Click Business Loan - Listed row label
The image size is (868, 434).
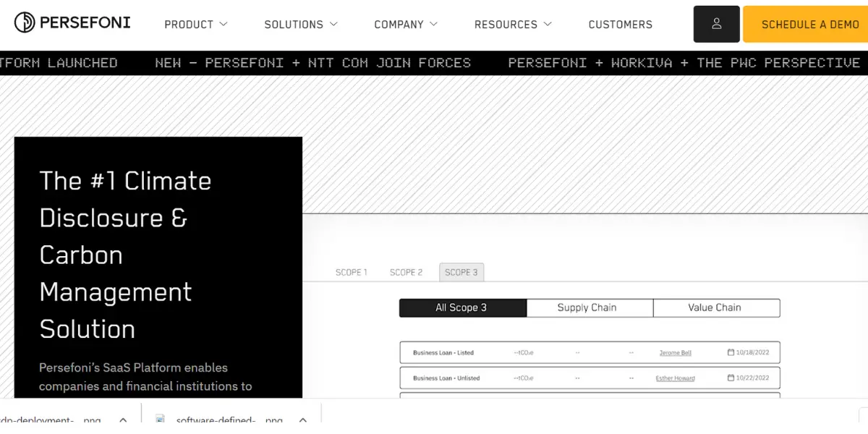[x=443, y=353]
